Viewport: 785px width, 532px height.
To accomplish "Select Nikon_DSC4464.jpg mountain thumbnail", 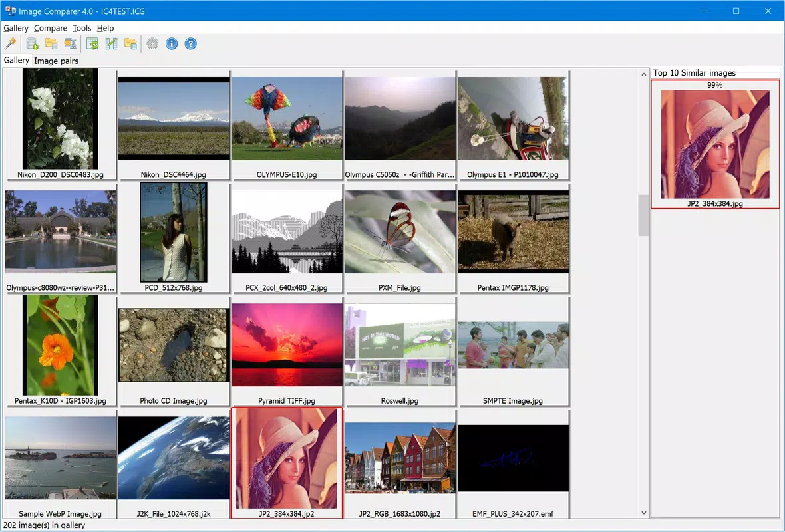I will point(174,118).
